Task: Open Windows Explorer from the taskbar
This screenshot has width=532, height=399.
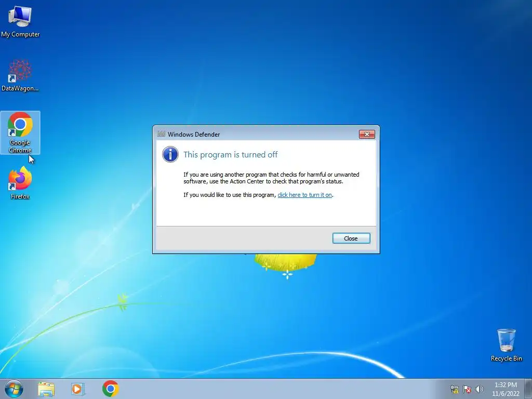Action: (x=46, y=389)
